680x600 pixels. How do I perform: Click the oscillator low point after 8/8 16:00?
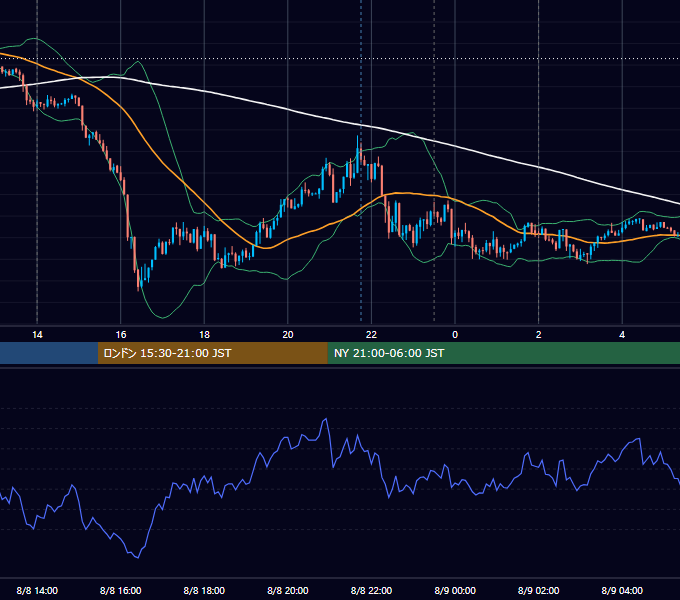point(138,558)
